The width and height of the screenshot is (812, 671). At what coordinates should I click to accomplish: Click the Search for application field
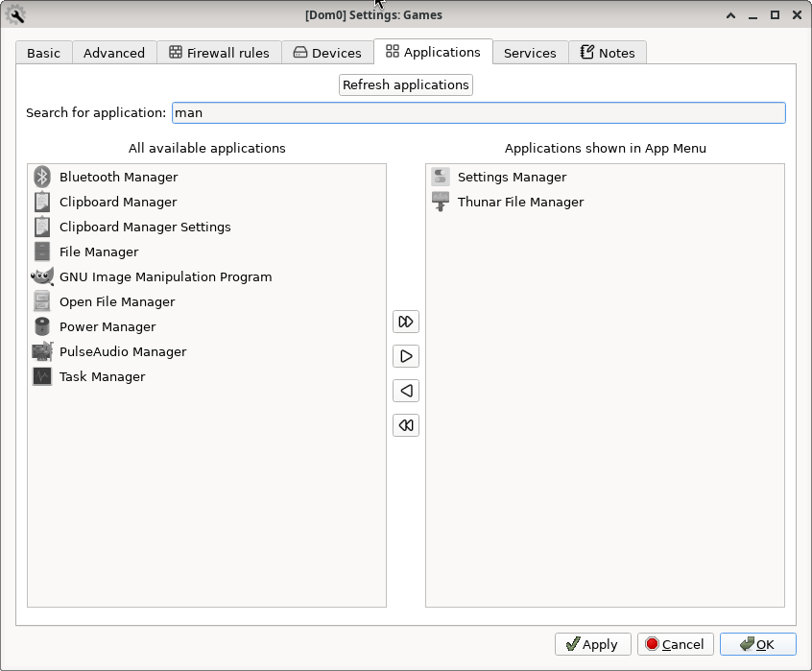478,112
